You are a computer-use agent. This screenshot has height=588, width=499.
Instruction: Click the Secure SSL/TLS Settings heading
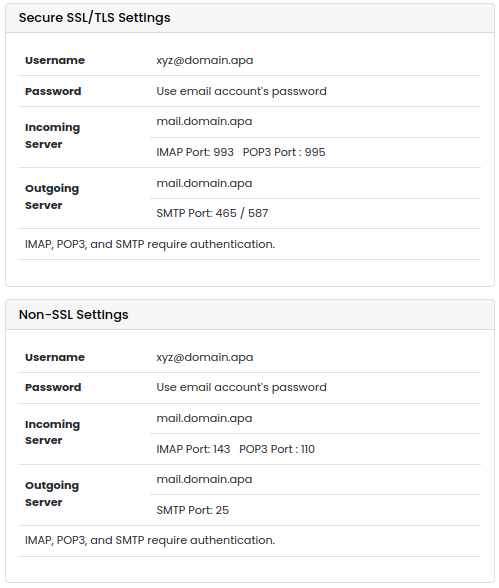click(94, 18)
